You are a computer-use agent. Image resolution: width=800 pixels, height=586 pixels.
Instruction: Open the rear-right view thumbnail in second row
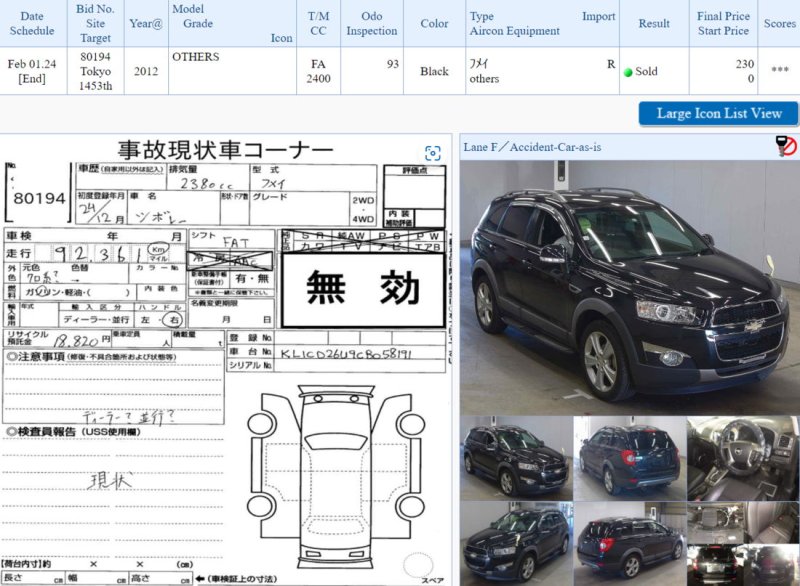pyautogui.click(x=628, y=543)
